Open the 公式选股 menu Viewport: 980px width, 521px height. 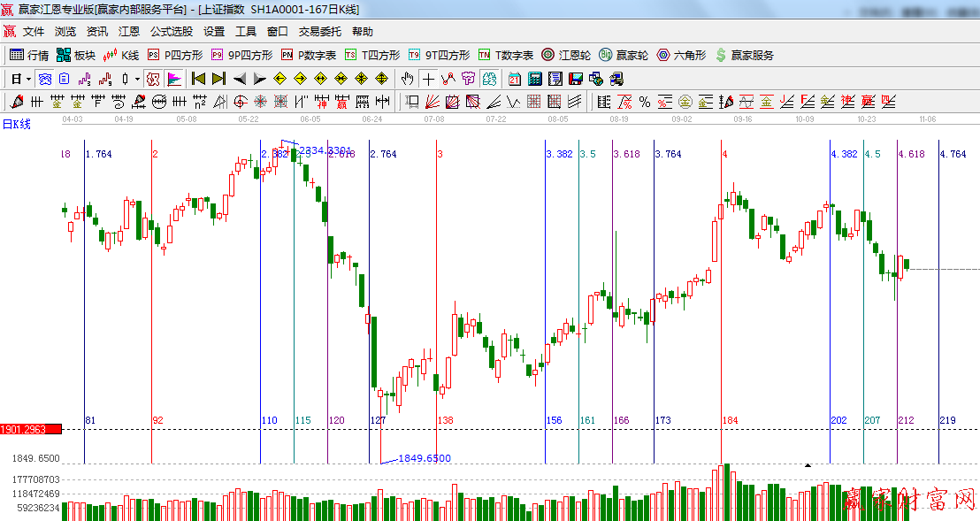171,31
